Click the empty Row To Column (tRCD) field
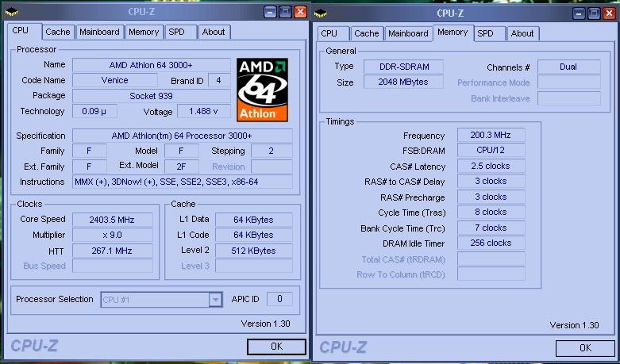 491,274
